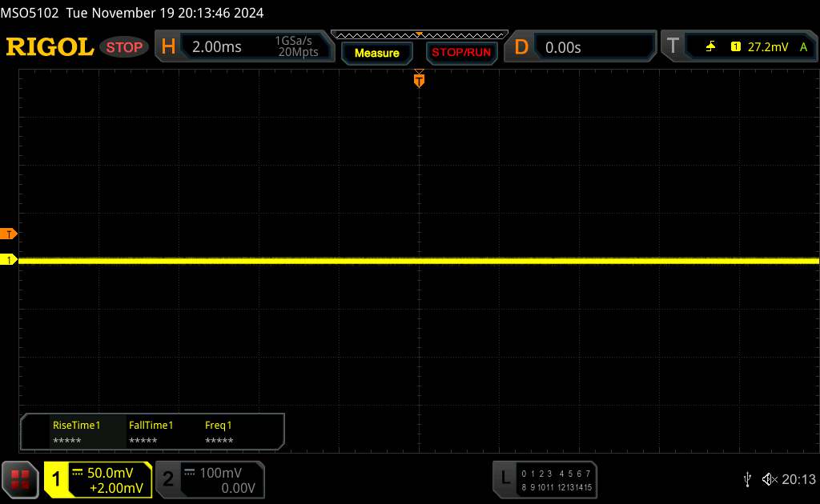Select the 0.00s horizontal delay value
820x504 pixels.
[x=563, y=47]
